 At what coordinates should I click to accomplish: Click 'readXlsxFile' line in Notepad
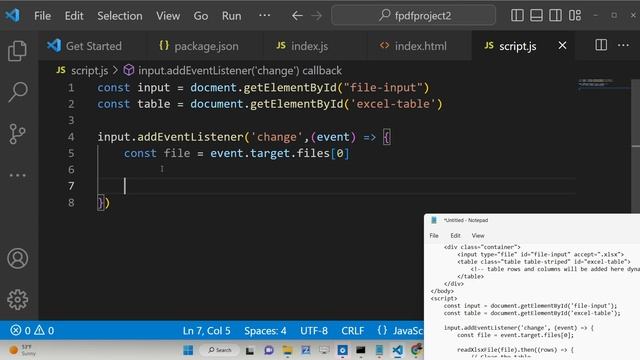coord(515,350)
